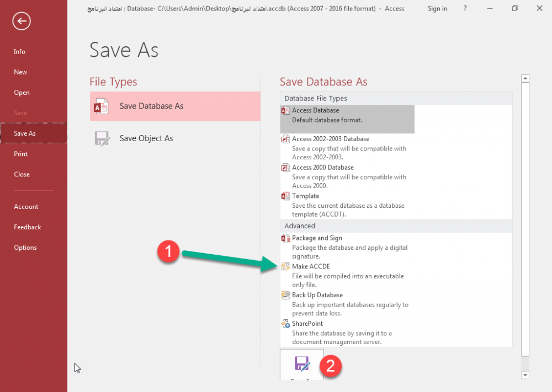Click the Package and Sign icon
This screenshot has height=392, width=552.
pyautogui.click(x=285, y=238)
